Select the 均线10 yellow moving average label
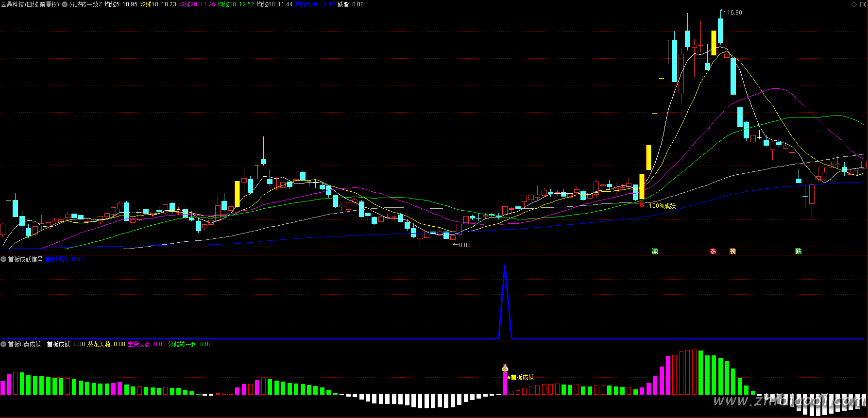 click(158, 4)
